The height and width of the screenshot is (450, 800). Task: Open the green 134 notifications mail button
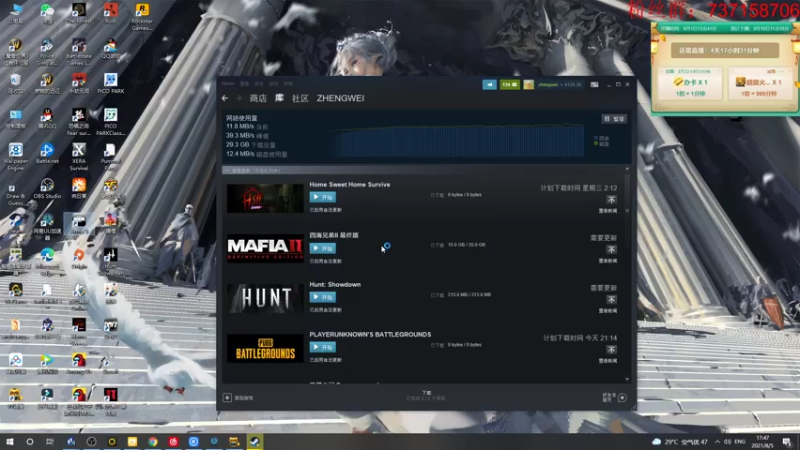(509, 85)
